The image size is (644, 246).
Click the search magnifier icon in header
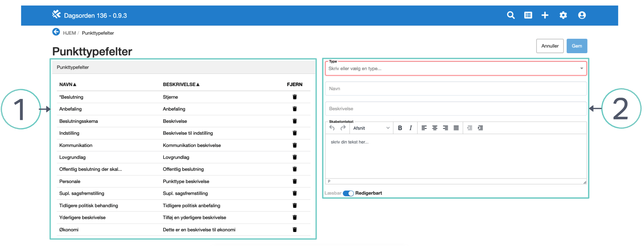tap(511, 15)
